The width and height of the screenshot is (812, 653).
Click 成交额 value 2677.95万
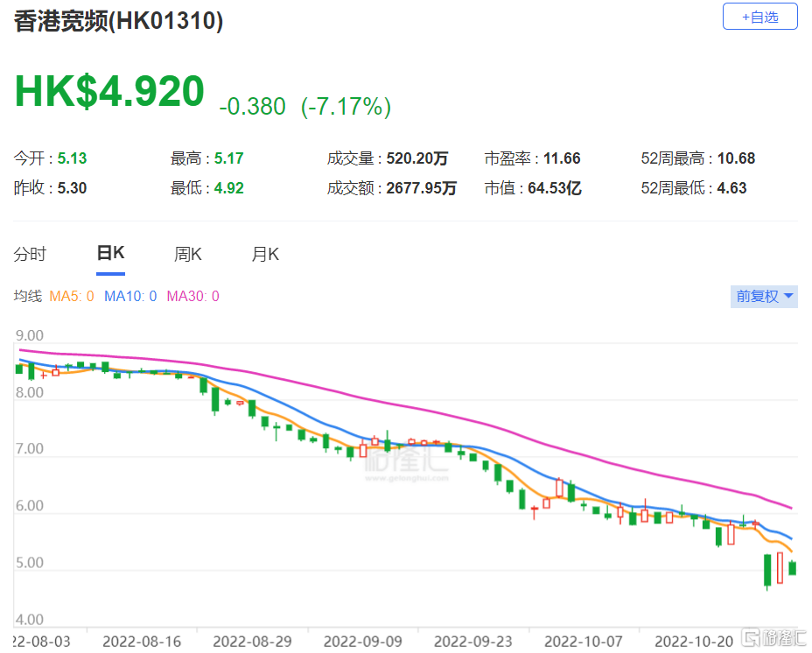click(x=422, y=187)
